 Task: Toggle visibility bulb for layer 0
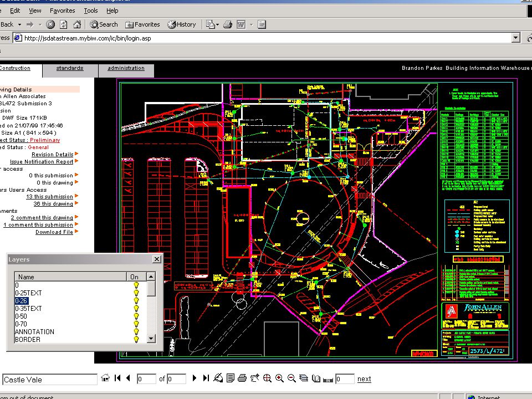click(136, 285)
